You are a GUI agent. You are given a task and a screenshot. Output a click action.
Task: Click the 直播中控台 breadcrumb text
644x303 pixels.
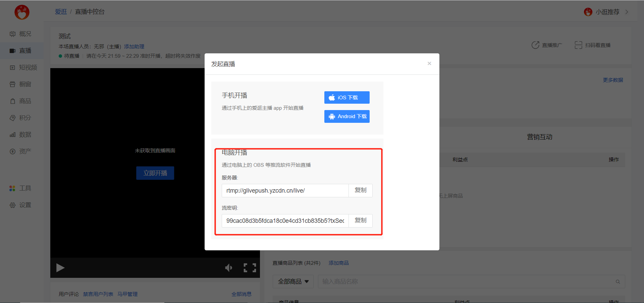coord(90,12)
